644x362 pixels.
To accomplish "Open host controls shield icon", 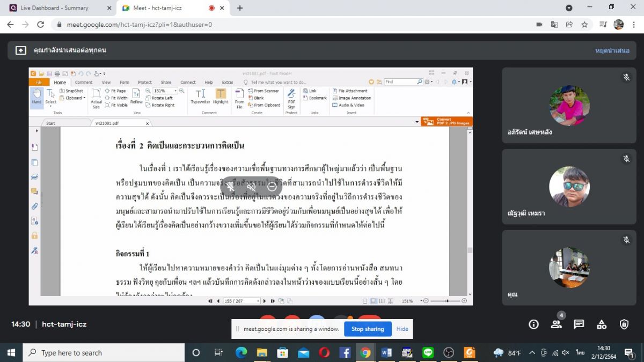I will coord(624,324).
